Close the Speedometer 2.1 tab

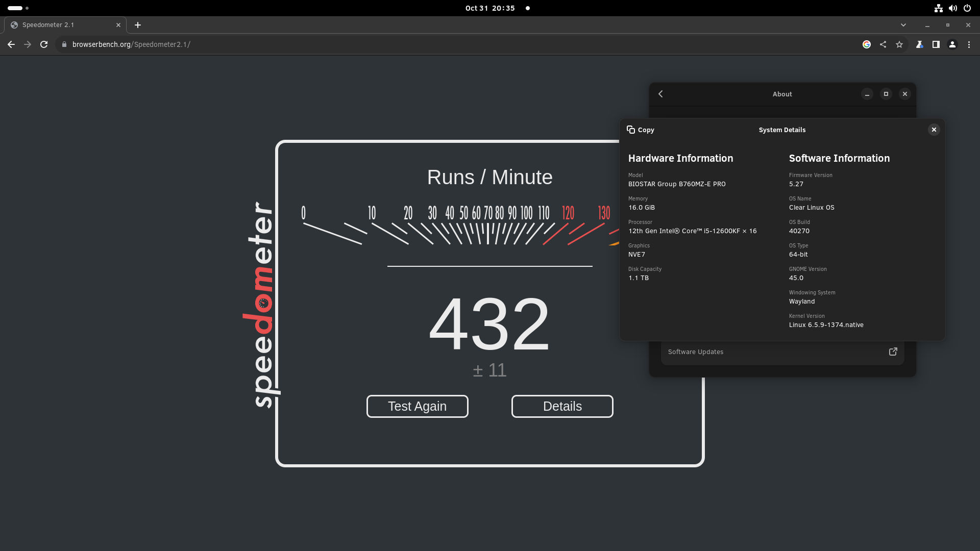pyautogui.click(x=118, y=25)
